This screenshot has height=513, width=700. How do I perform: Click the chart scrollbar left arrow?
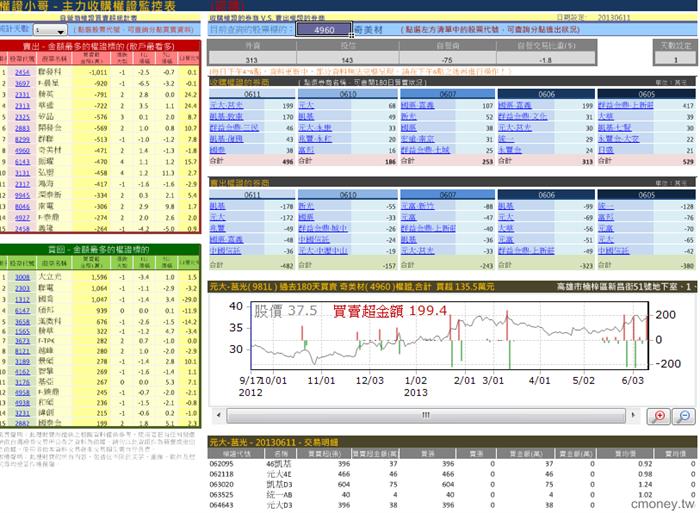(218, 415)
